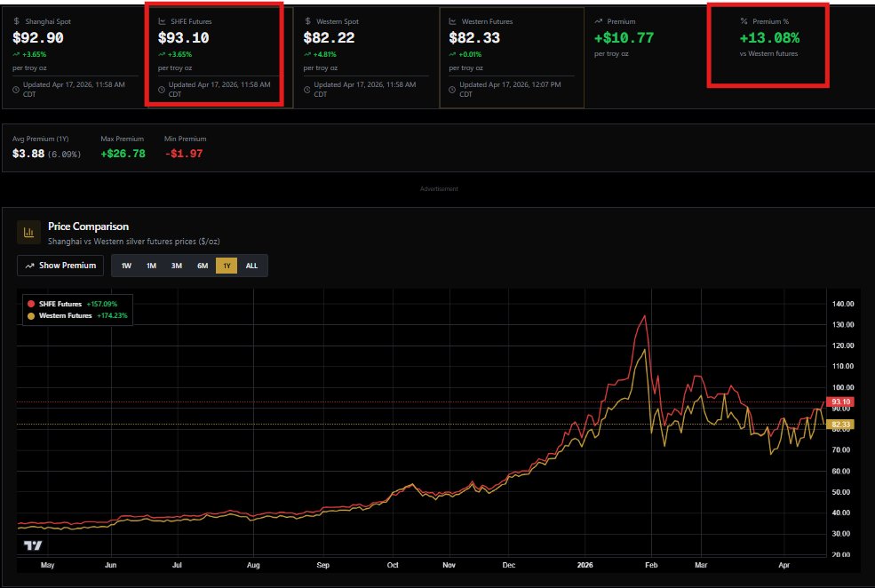Click the Advertisement label
This screenshot has width=875, height=588.
439,189
